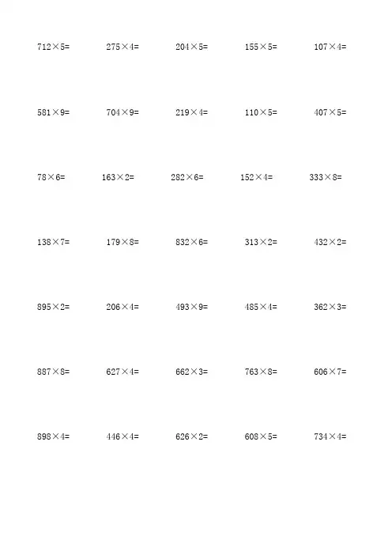Select the 78×6= equation

pyautogui.click(x=51, y=177)
